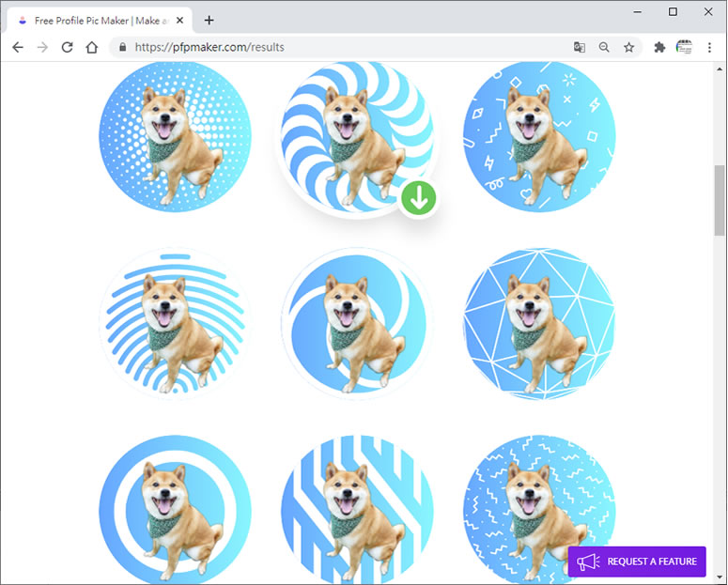Go back to the previous page
728x585 pixels.
18,47
